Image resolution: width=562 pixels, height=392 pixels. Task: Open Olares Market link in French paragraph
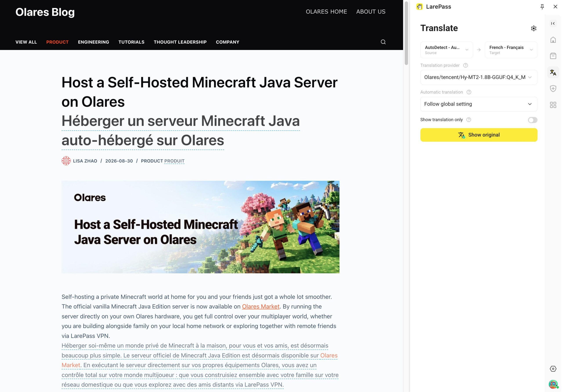(329, 355)
